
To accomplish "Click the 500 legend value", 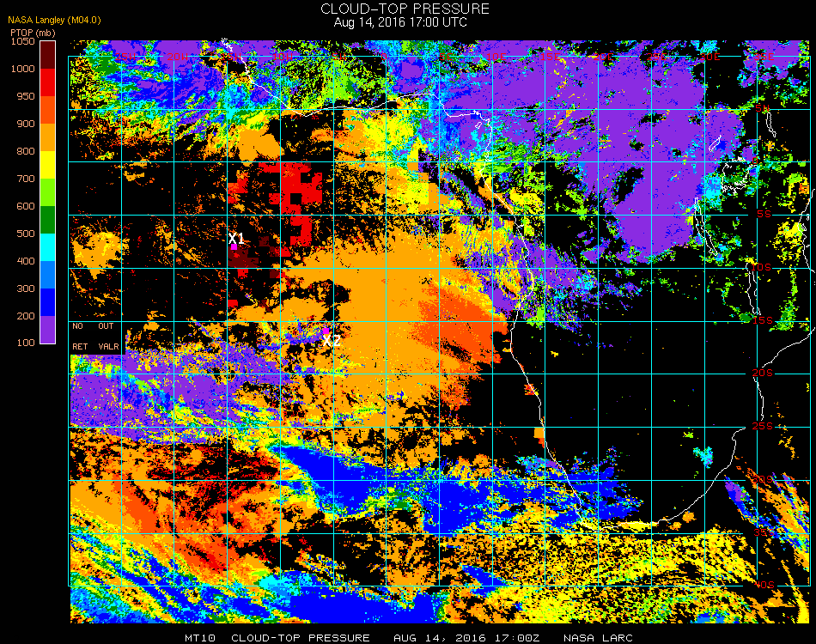I will (26, 234).
